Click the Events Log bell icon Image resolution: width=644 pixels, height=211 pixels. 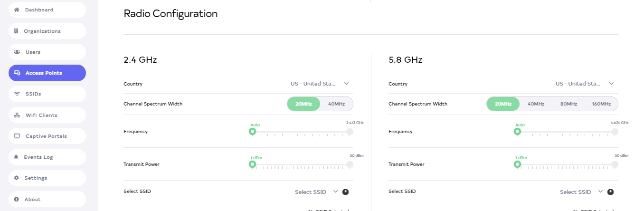pyautogui.click(x=16, y=157)
